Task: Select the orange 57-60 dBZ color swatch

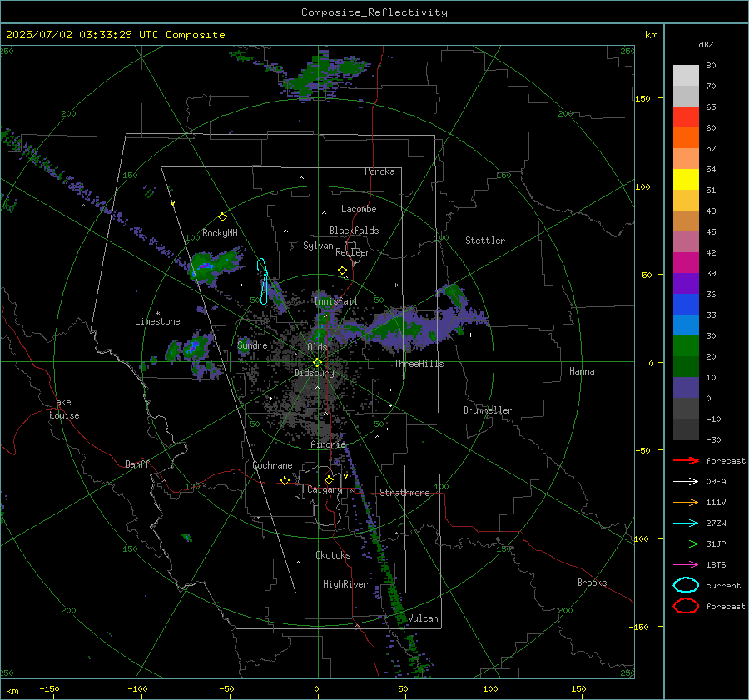Action: coord(686,138)
